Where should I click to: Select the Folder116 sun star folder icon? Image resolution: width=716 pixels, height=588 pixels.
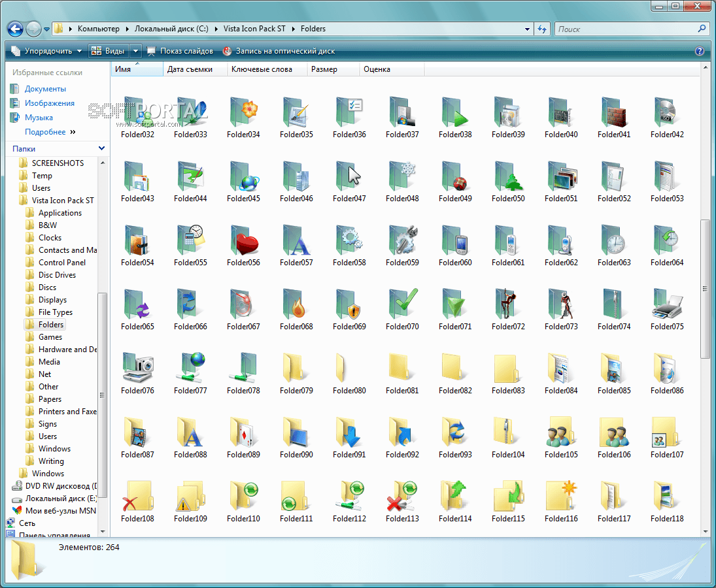[x=561, y=495]
